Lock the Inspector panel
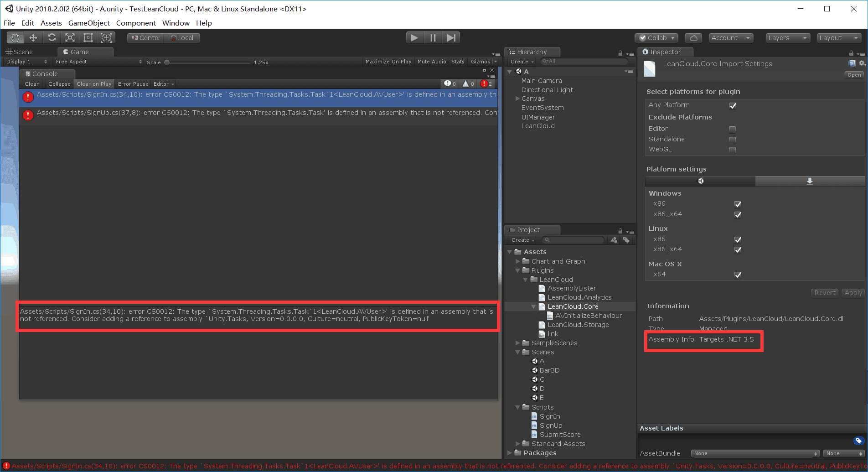 [851, 53]
